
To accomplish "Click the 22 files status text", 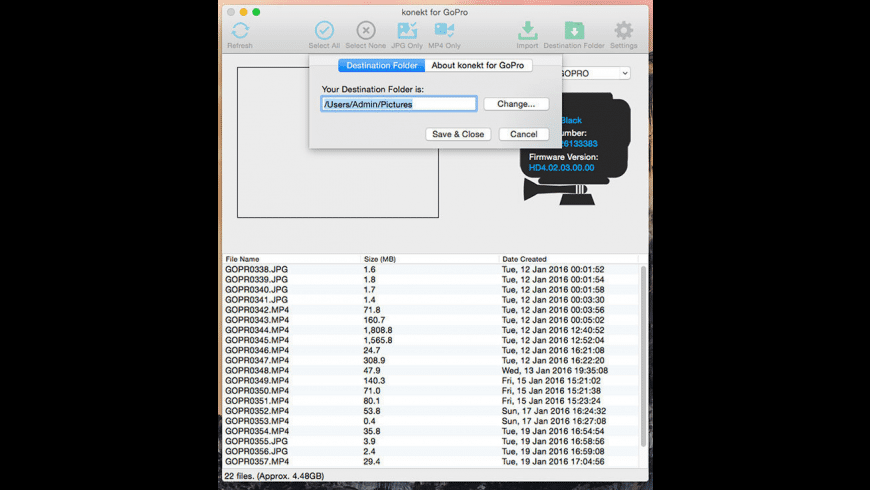I will 274,476.
